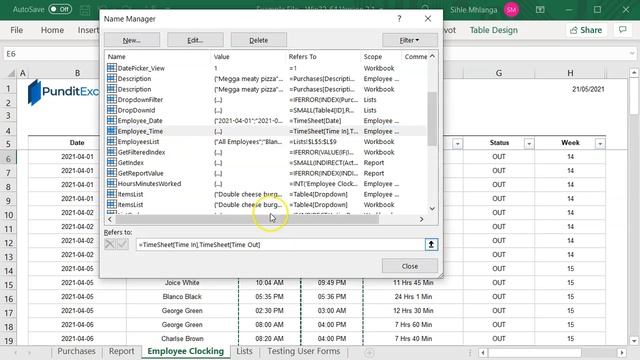Select column H header in worksheet
This screenshot has height=360, width=640.
click(x=570, y=73)
